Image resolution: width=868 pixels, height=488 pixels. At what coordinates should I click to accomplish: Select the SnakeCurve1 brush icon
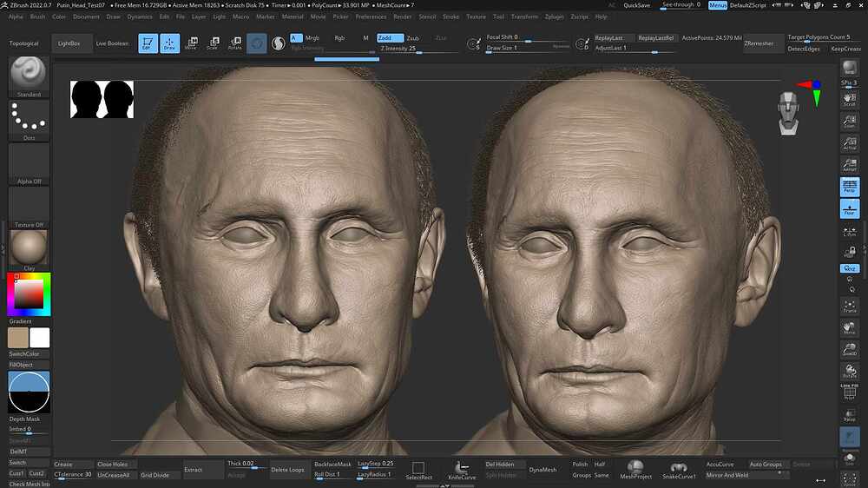[679, 470]
